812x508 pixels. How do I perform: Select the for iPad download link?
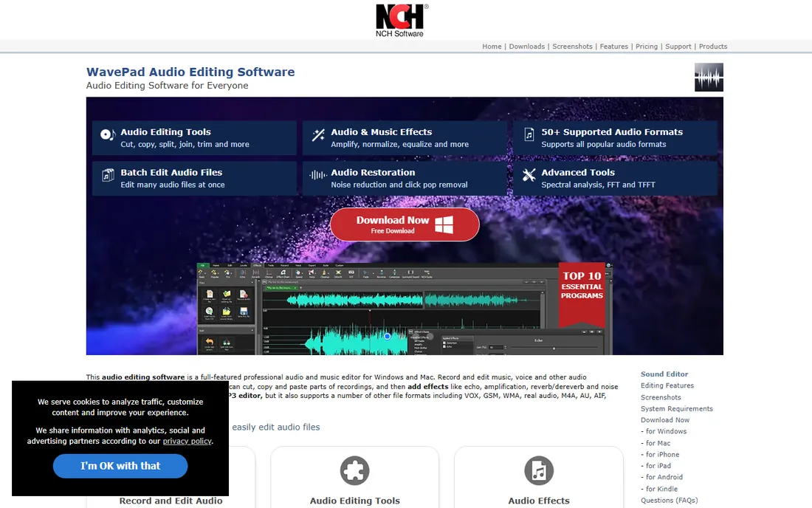coord(658,466)
